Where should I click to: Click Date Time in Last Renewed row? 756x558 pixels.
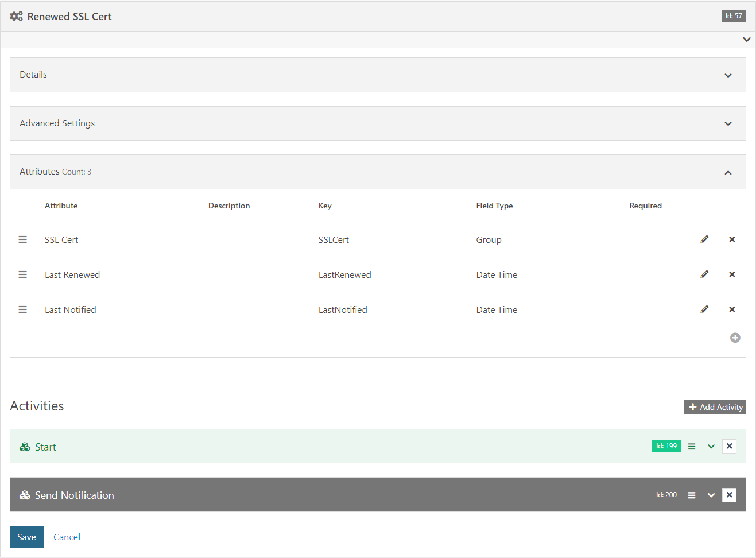[x=497, y=275]
